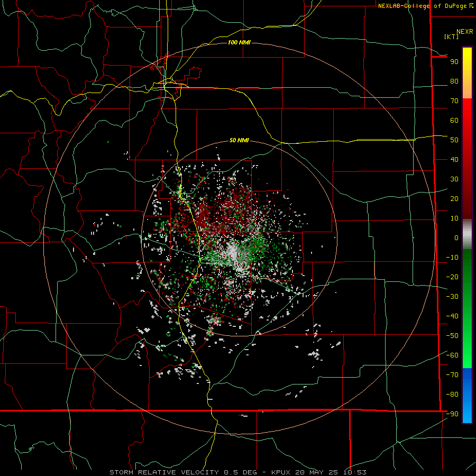This screenshot has height=476, width=476.
Task: Click the "50 NMI" range ring label
Action: tap(239, 140)
